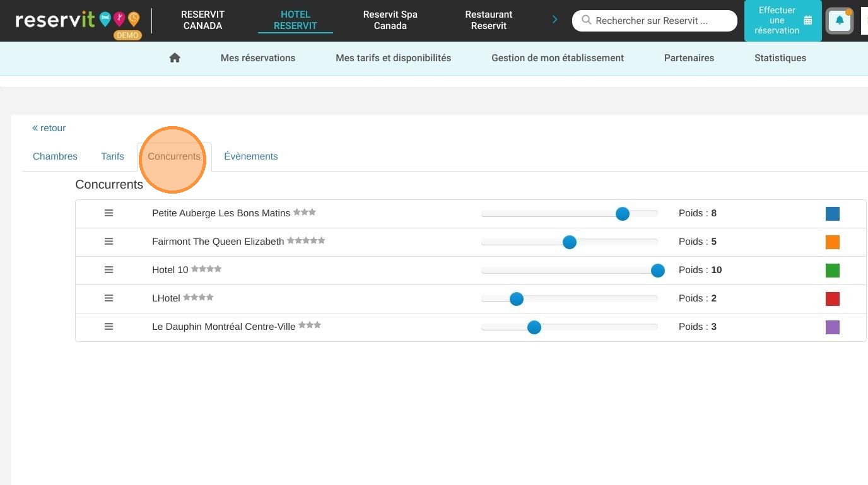868x485 pixels.
Task: Switch to the Chambres tab
Action: (x=55, y=156)
